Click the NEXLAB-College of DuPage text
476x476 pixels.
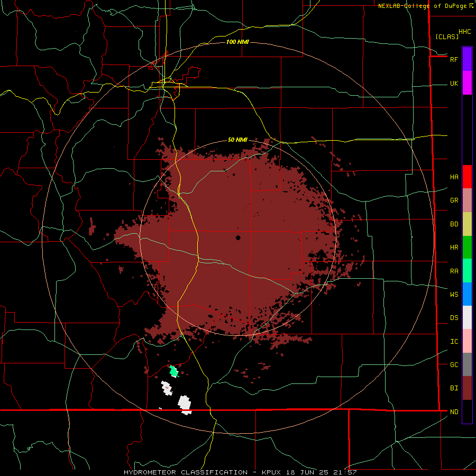click(x=422, y=6)
